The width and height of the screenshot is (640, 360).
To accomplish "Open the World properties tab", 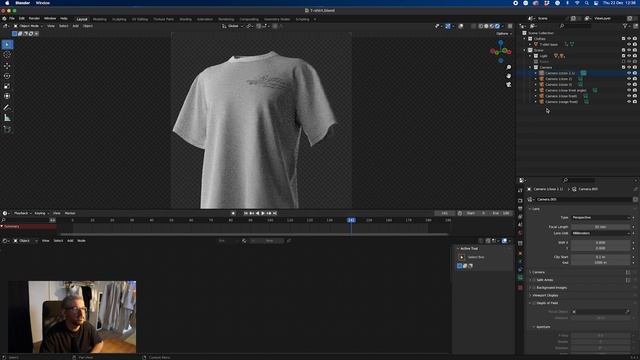I will pos(520,233).
